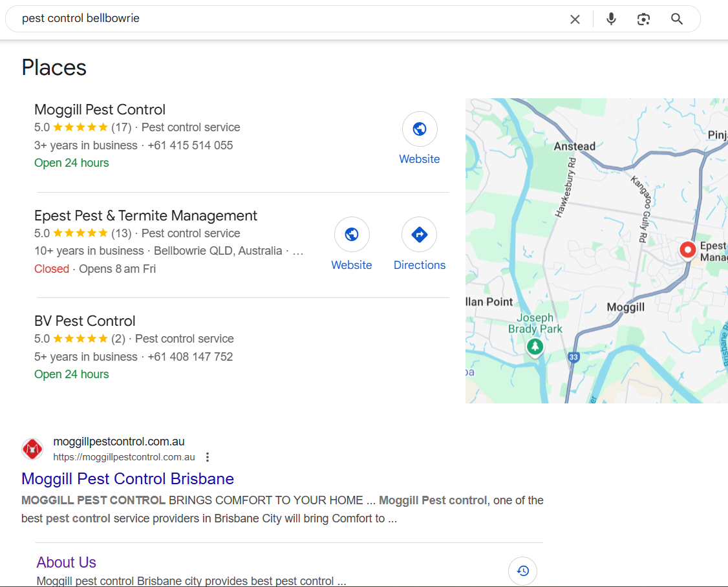This screenshot has width=728, height=587.
Task: Click the (17) review count for Moggill
Action: point(121,127)
